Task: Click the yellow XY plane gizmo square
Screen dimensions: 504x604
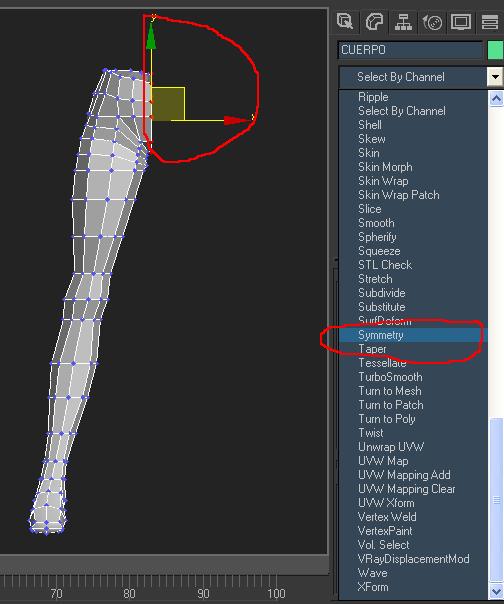Action: coord(168,104)
